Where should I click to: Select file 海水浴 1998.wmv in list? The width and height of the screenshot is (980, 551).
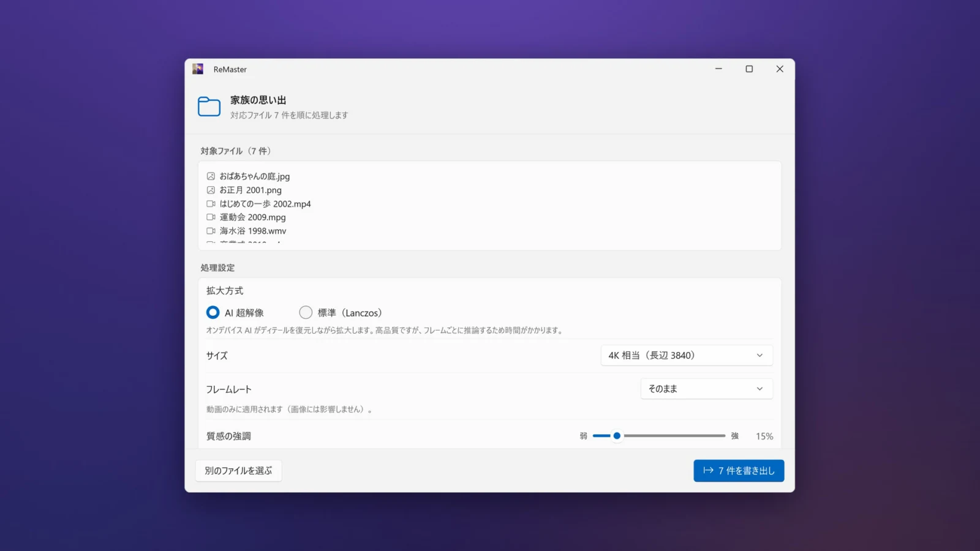[x=253, y=231]
